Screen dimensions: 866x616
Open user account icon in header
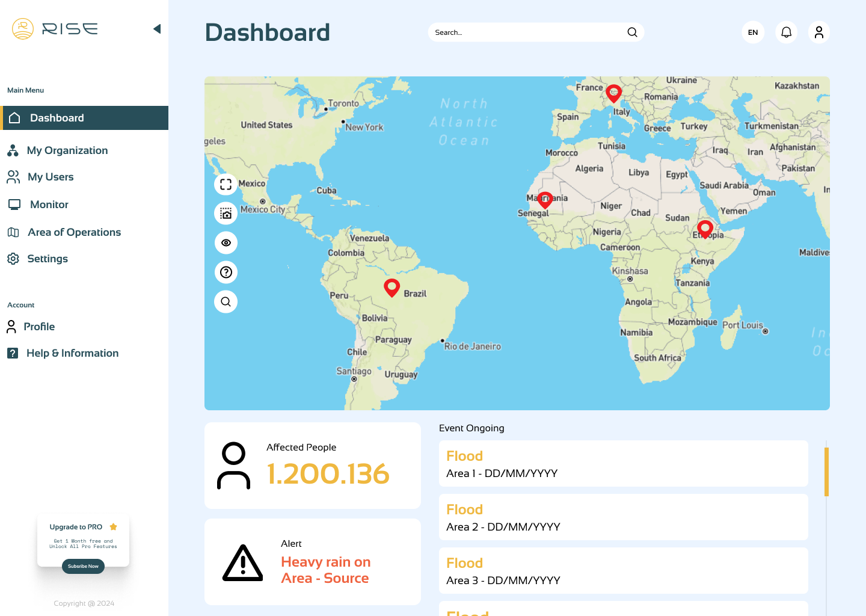pos(818,32)
